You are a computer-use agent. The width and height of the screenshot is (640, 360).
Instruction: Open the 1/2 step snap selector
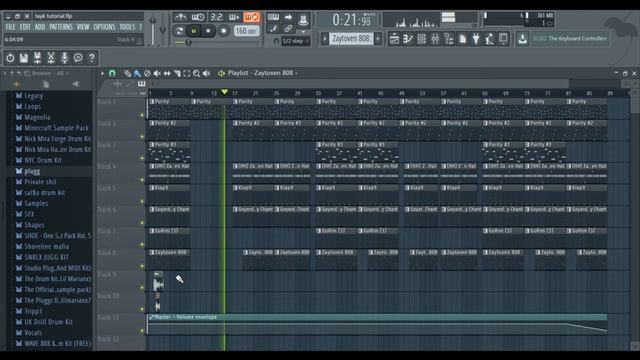pyautogui.click(x=296, y=41)
